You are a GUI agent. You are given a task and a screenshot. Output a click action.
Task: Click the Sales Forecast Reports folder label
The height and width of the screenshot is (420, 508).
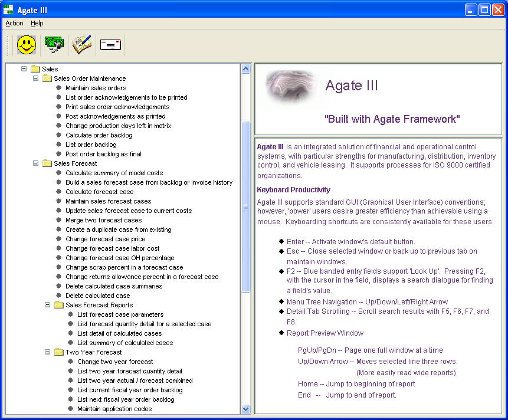(99, 305)
